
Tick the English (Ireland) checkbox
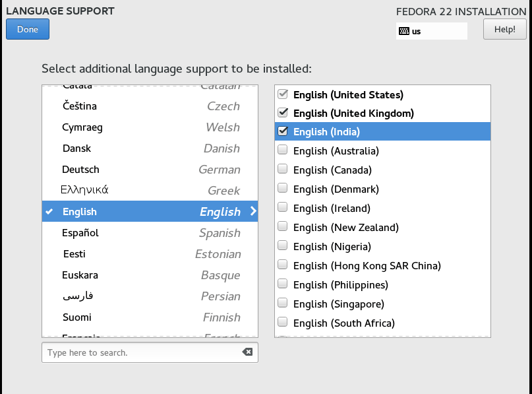click(283, 207)
